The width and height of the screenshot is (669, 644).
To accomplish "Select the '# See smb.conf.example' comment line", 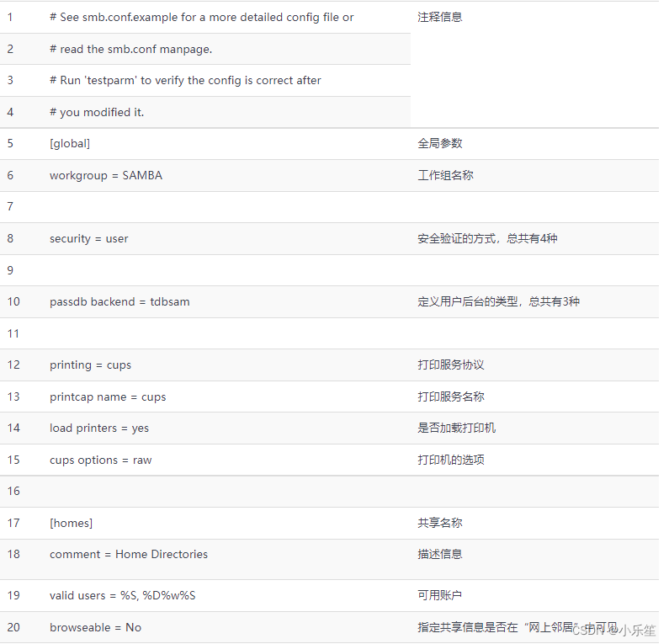I will 201,17.
